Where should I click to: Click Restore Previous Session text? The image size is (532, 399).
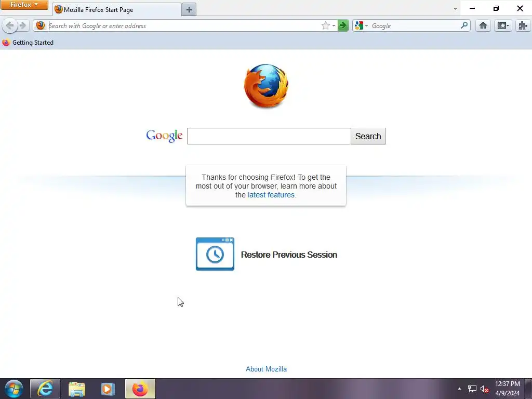click(x=289, y=255)
